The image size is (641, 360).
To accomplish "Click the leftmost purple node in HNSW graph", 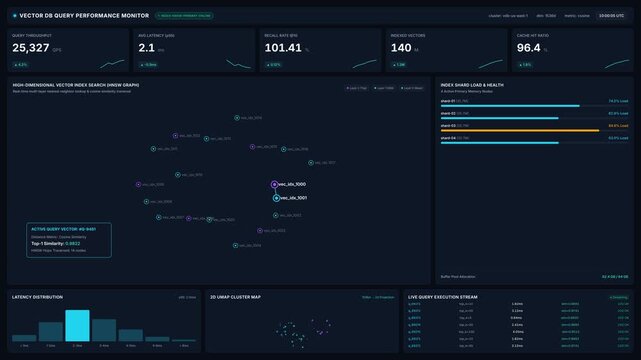I will point(138,184).
